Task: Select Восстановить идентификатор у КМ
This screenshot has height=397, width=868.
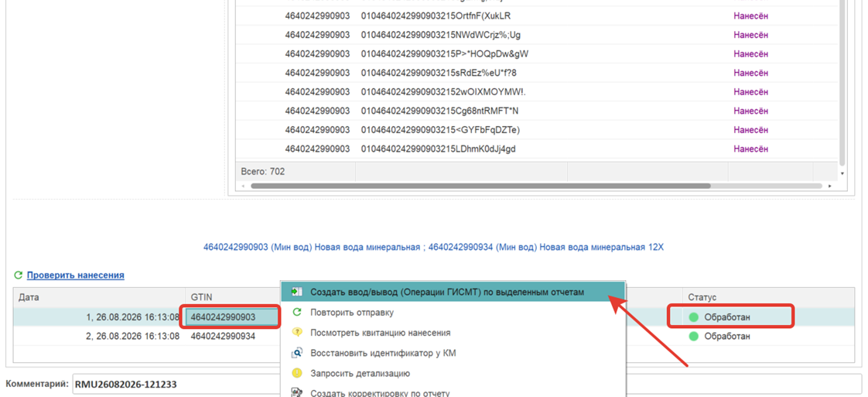Action: coord(382,353)
